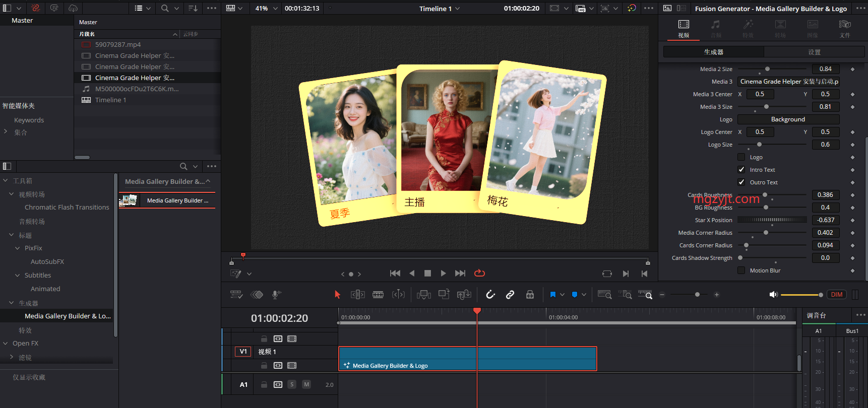Viewport: 868px width, 408px height.
Task: Select Chromatic Flash Transitions in effects tree
Action: tap(67, 207)
